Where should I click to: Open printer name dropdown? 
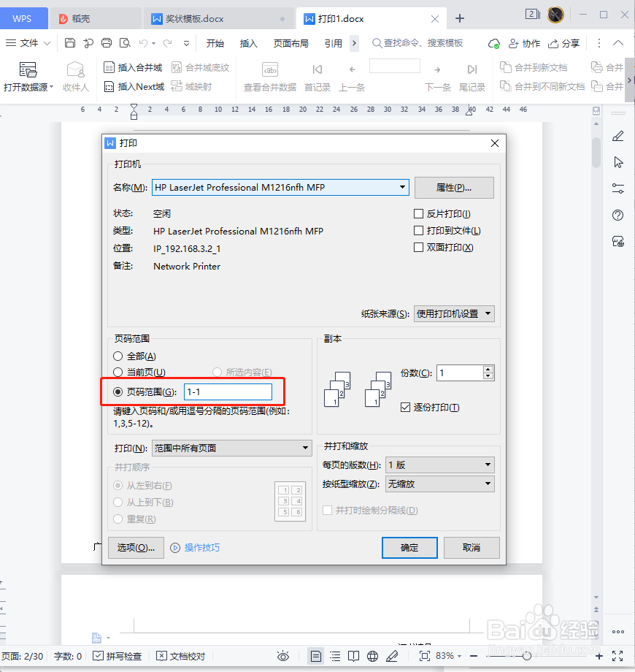(402, 187)
